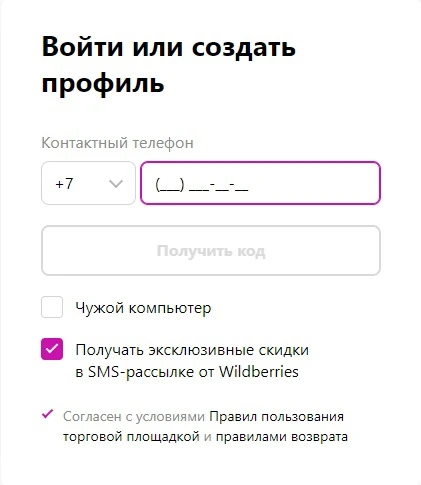Click the word профиль in heading
Viewport: 421px width, 485px height.
click(103, 83)
